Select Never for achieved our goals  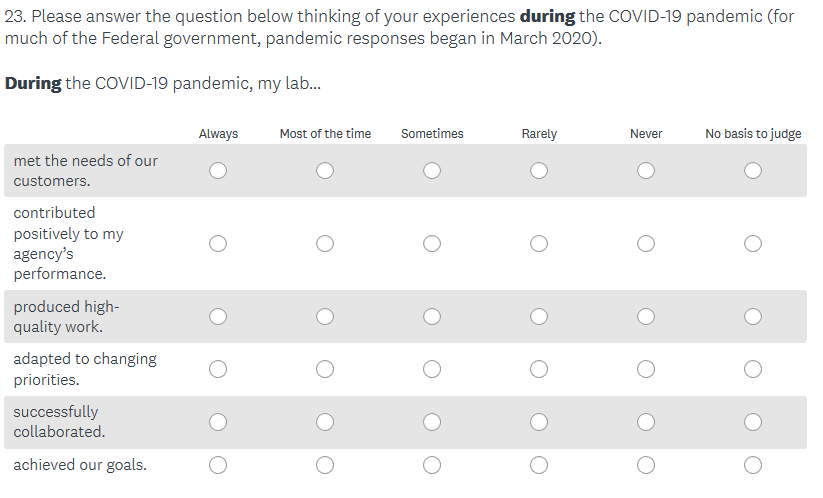[x=646, y=464]
